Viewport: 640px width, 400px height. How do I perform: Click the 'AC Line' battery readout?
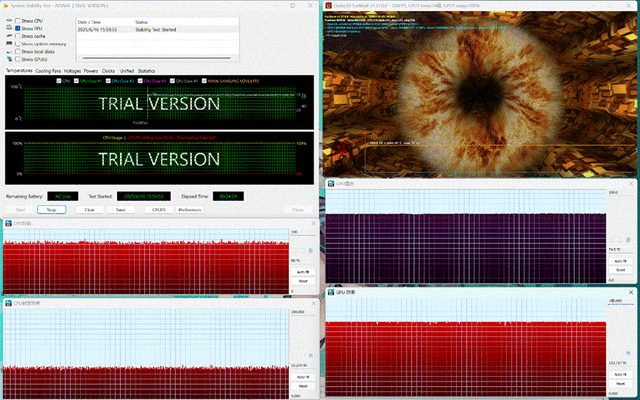click(x=63, y=196)
